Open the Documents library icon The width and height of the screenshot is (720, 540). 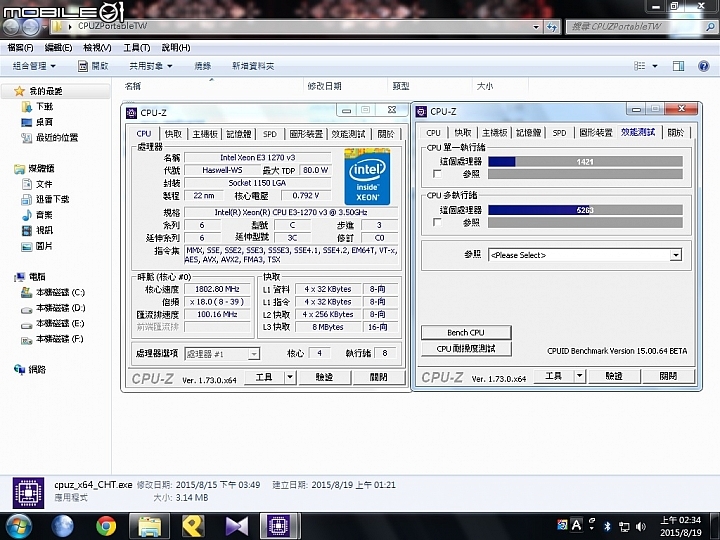(27, 184)
